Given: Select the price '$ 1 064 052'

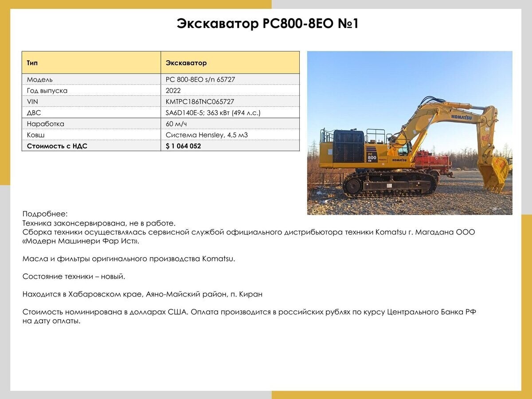Looking at the screenshot, I should click(x=183, y=146).
